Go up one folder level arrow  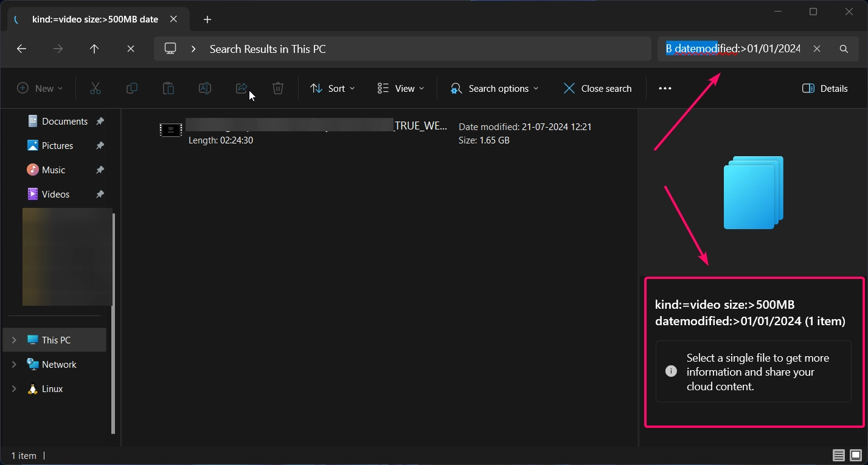click(x=94, y=49)
